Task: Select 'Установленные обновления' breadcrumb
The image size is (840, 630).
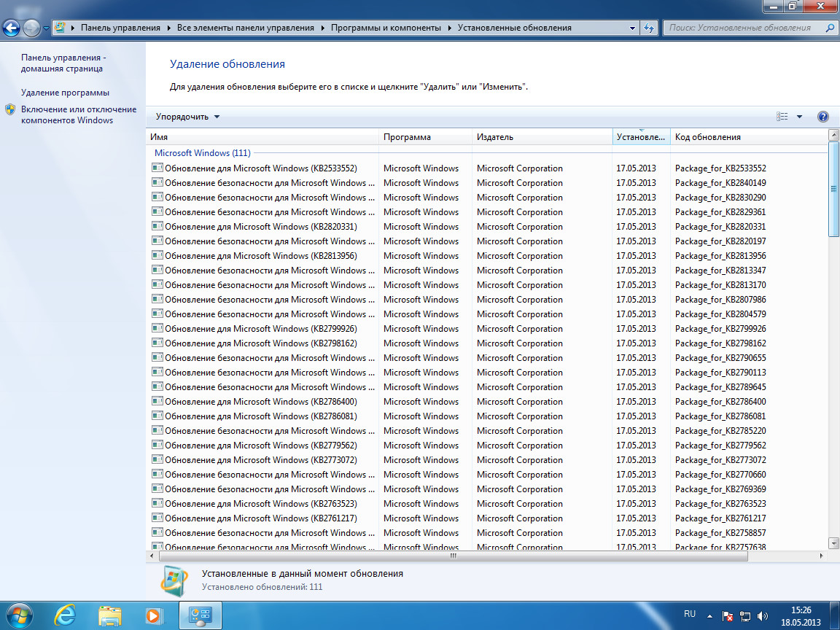Action: 514,28
